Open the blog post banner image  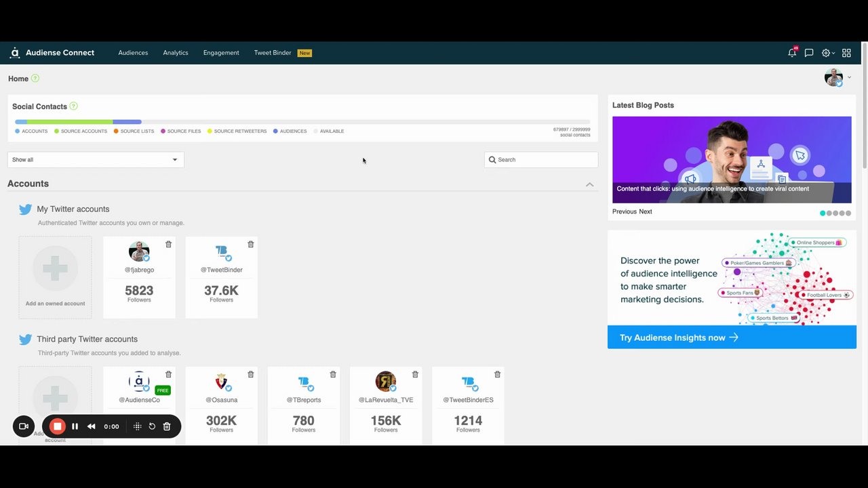(x=732, y=160)
